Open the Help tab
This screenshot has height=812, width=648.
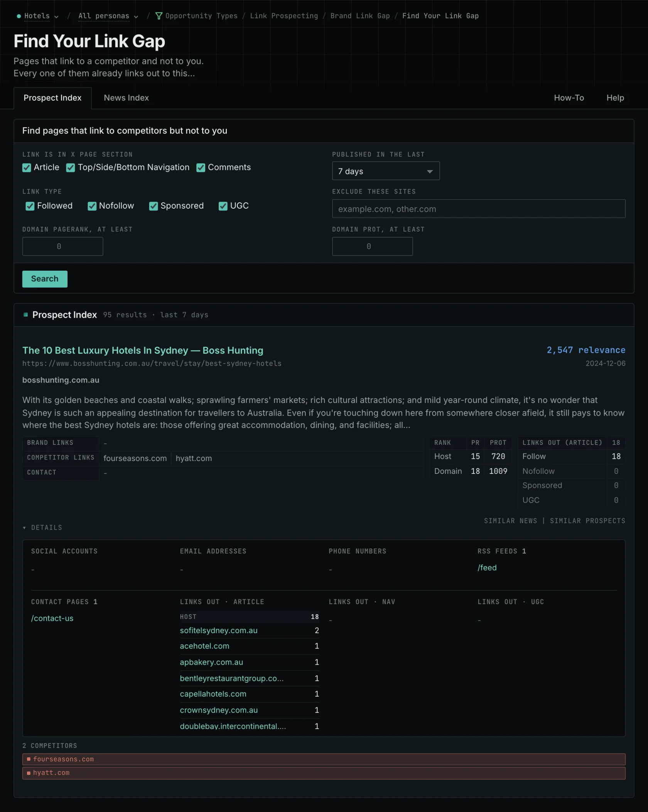[x=615, y=98]
